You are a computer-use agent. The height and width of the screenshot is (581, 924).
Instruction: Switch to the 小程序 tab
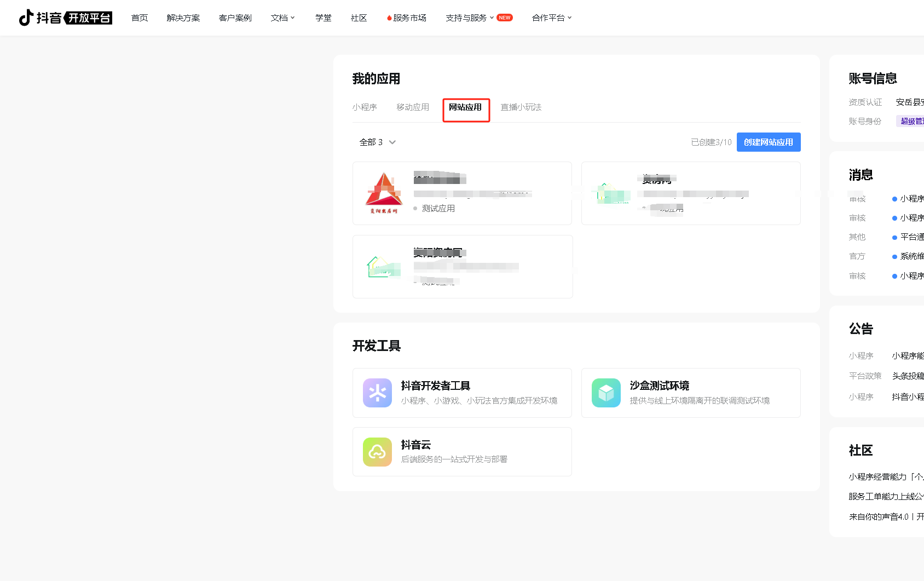(x=365, y=107)
